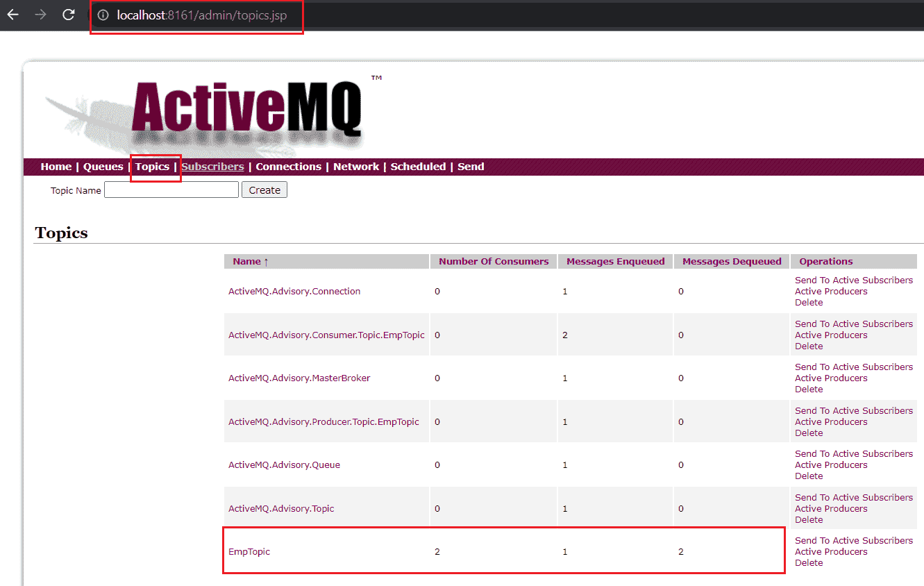Send To Active Subscribers for Advisory.Consumer.Topic.EmpTopic
Viewport: 924px width, 586px height.
coord(854,324)
